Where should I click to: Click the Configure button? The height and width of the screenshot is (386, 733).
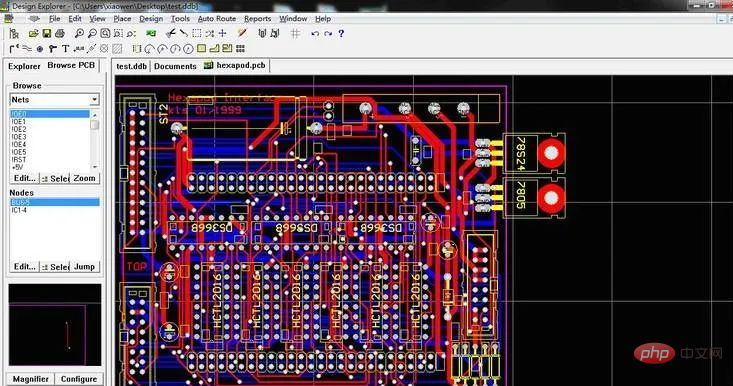click(x=79, y=379)
